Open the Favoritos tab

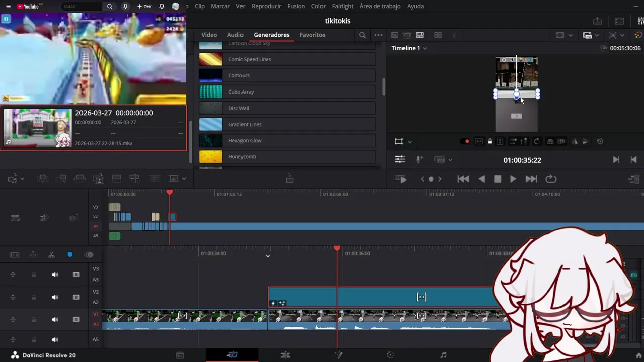tap(312, 35)
